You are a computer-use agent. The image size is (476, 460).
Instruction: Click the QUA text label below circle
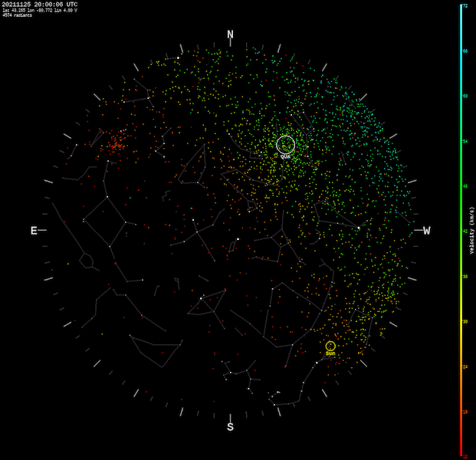pos(285,156)
